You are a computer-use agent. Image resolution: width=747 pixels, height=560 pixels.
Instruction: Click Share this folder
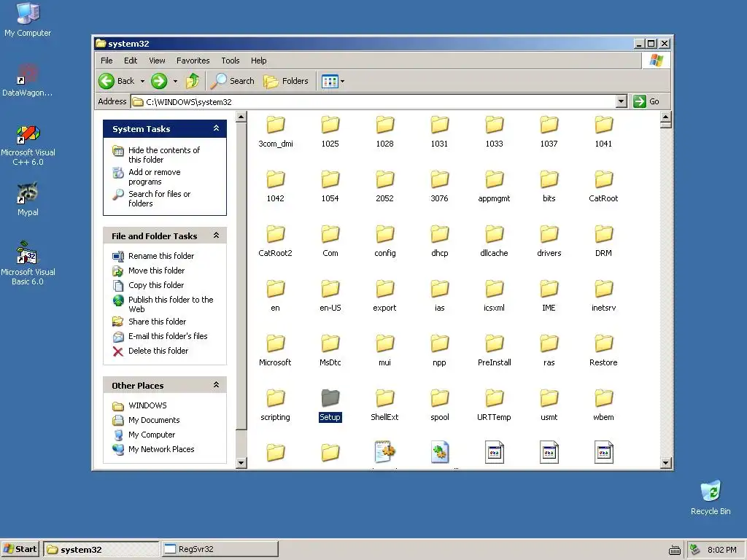click(158, 322)
